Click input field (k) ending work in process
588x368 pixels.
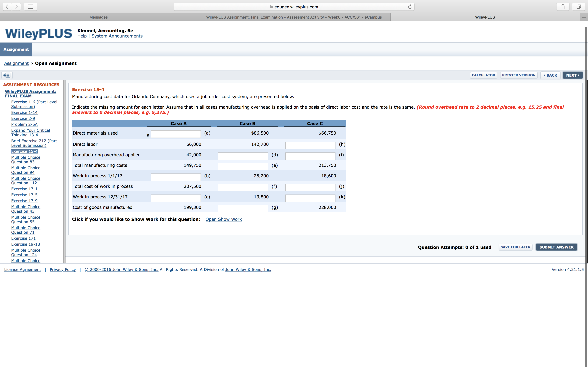click(310, 198)
